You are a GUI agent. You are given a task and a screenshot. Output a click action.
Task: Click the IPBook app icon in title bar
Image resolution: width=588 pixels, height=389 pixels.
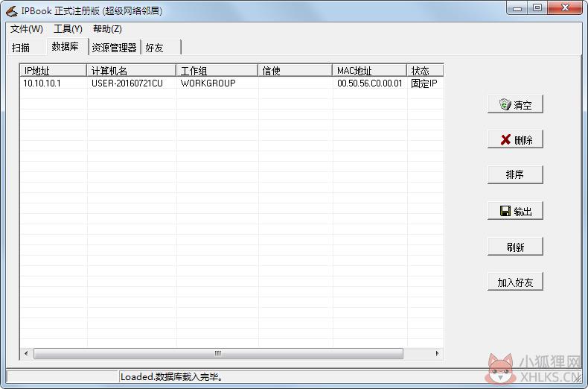(x=12, y=11)
